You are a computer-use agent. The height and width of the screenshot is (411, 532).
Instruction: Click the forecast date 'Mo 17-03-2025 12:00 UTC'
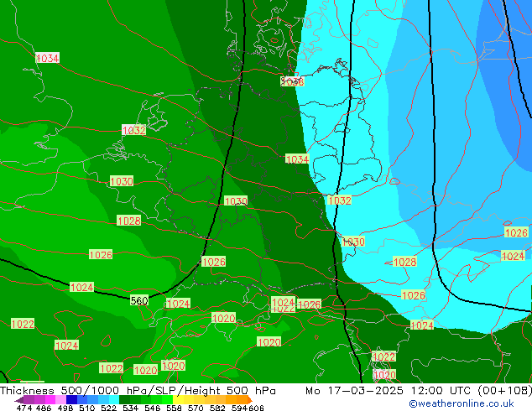click(x=389, y=391)
